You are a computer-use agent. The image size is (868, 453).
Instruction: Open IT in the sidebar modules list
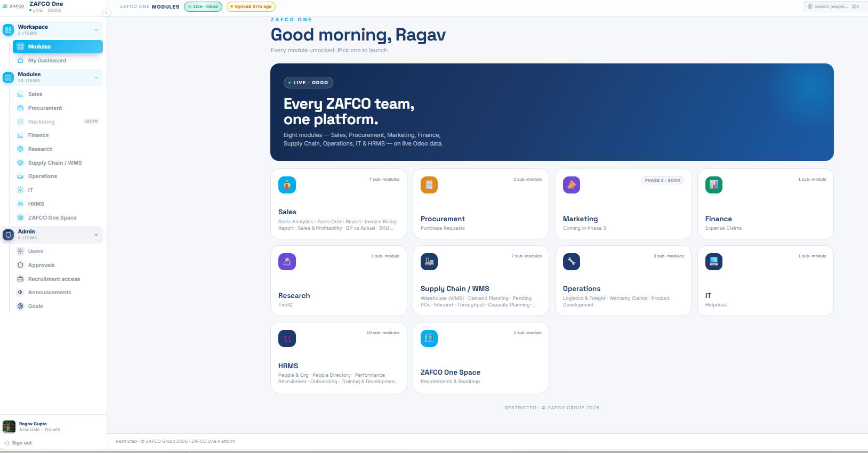click(x=58, y=190)
